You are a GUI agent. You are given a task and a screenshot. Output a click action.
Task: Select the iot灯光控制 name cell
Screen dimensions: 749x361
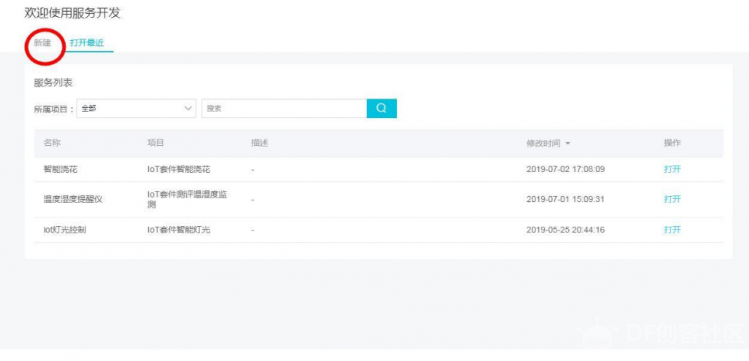click(65, 230)
